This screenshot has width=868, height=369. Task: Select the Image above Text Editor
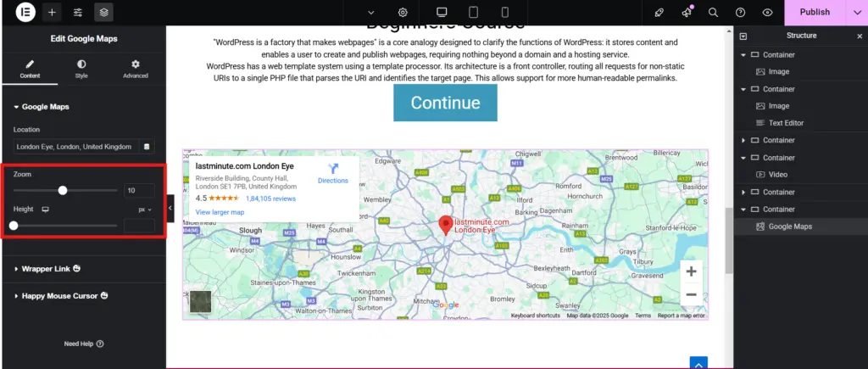[779, 106]
